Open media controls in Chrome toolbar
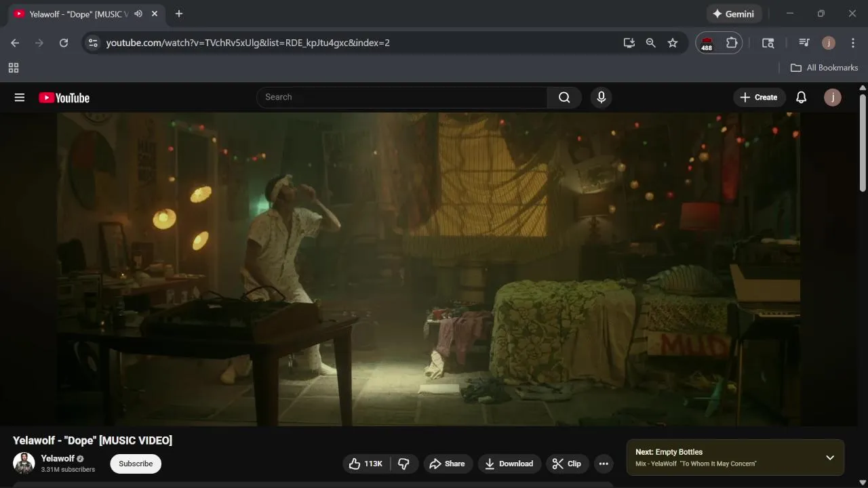Image resolution: width=868 pixels, height=488 pixels. (804, 43)
